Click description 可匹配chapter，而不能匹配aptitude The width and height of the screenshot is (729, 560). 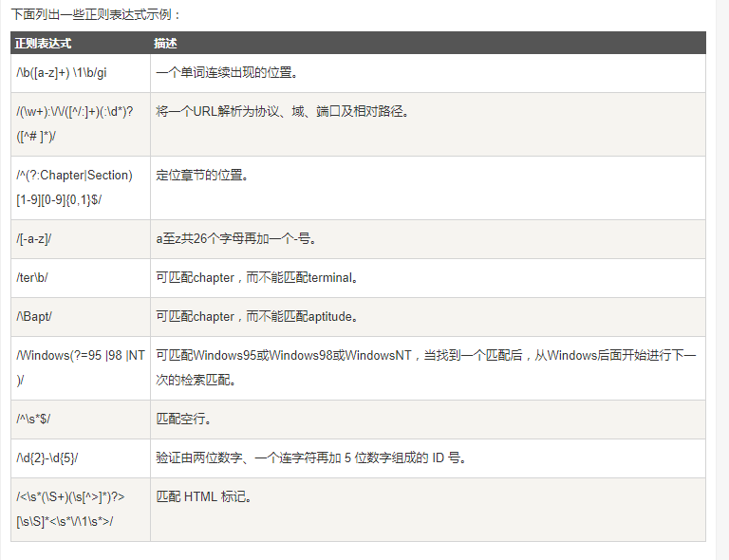[257, 317]
